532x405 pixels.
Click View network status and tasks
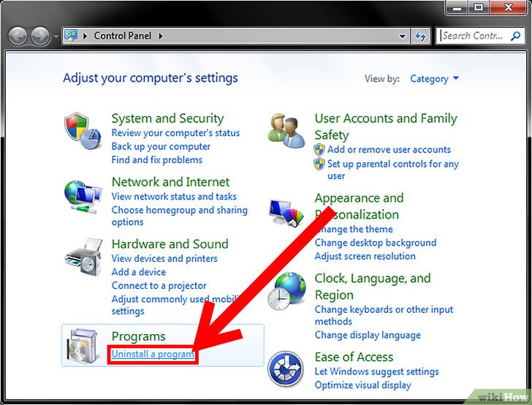point(174,197)
